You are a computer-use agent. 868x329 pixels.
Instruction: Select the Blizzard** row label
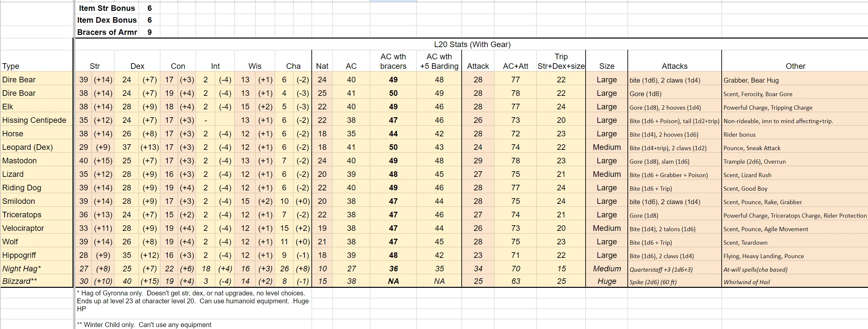(36, 281)
